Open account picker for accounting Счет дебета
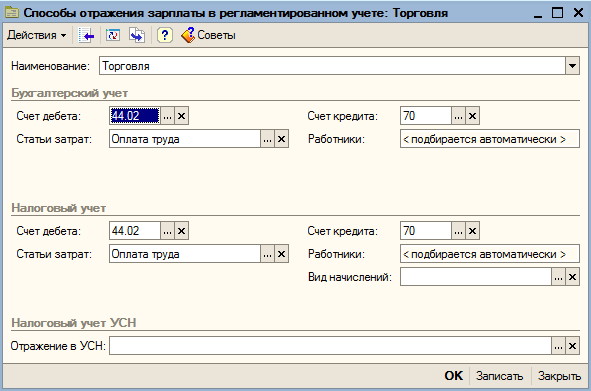591x391 pixels. (x=167, y=116)
